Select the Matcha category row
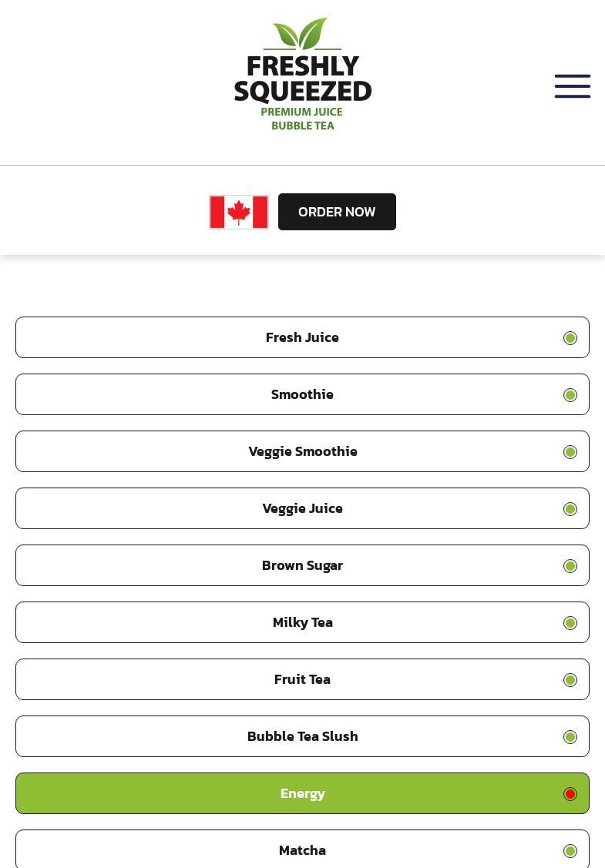The width and height of the screenshot is (605, 868). 302,850
